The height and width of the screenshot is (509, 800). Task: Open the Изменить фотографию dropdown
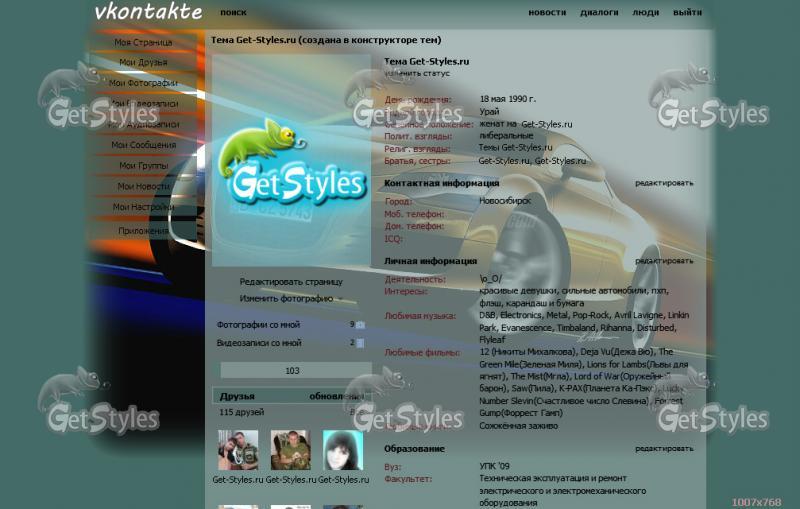point(291,298)
